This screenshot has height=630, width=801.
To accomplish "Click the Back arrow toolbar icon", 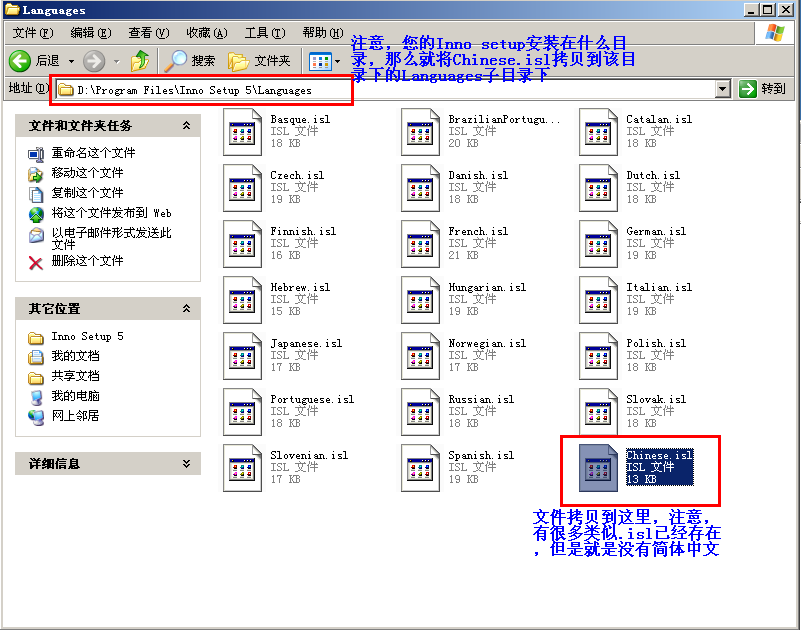I will [20, 61].
